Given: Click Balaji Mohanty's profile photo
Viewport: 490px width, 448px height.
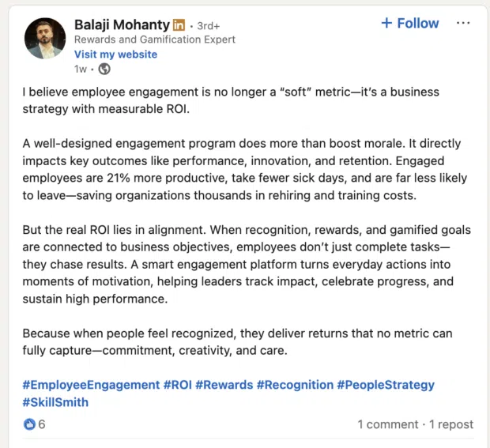Looking at the screenshot, I should click(45, 39).
